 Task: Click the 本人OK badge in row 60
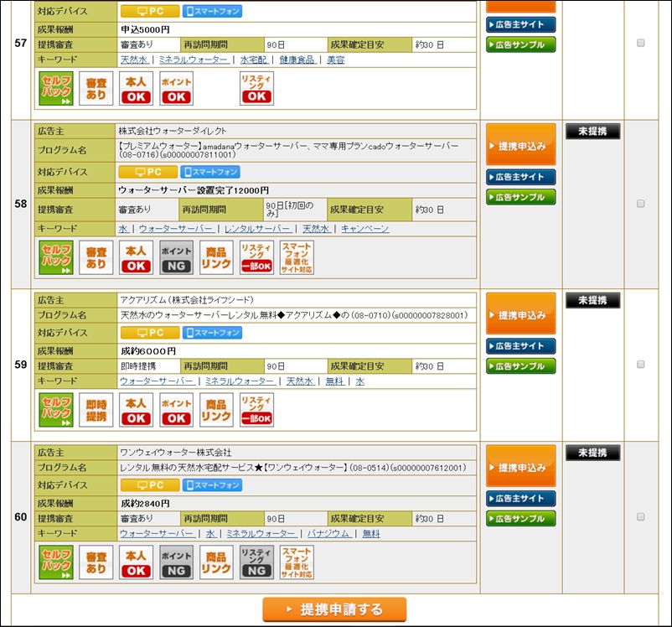tap(136, 562)
